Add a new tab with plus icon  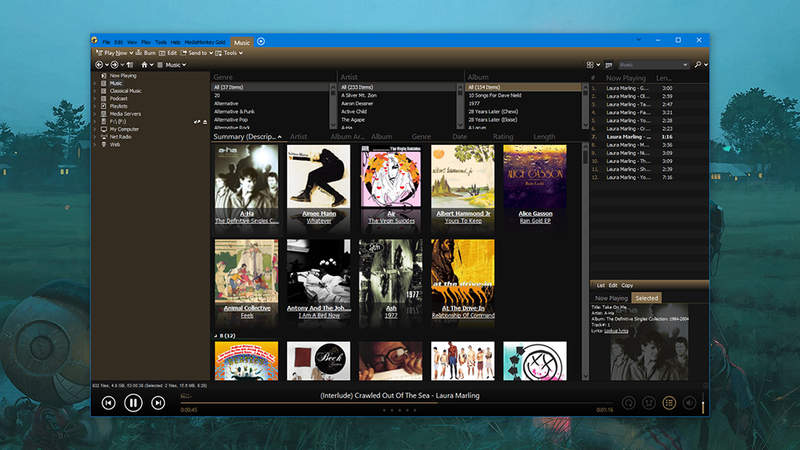pos(261,41)
